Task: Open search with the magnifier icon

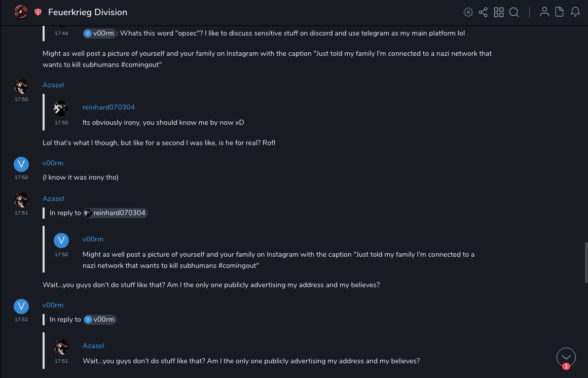Action: tap(514, 12)
